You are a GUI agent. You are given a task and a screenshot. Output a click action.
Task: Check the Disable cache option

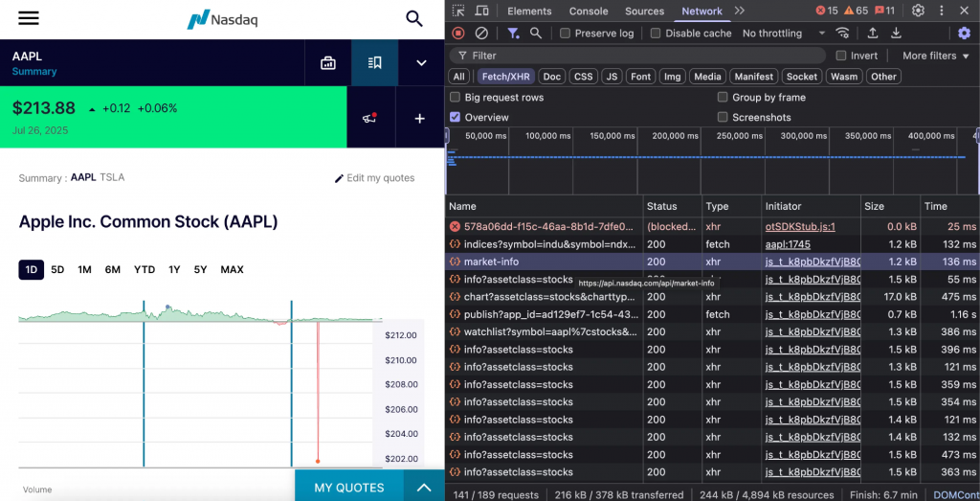click(656, 34)
